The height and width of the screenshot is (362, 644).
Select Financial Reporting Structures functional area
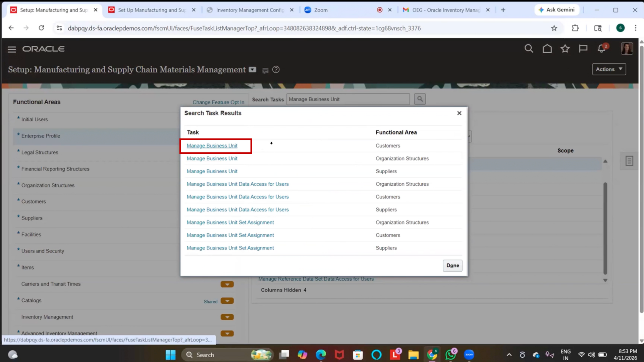coord(55,169)
